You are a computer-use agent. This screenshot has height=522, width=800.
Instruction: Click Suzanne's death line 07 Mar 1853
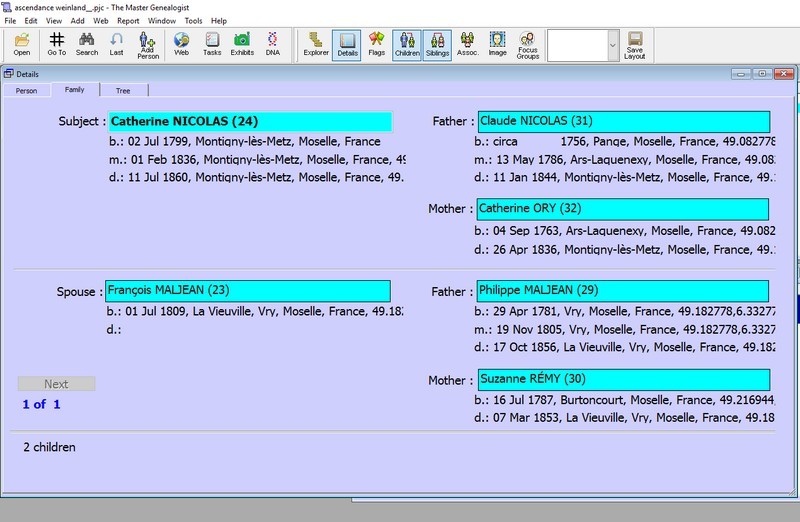(624, 418)
